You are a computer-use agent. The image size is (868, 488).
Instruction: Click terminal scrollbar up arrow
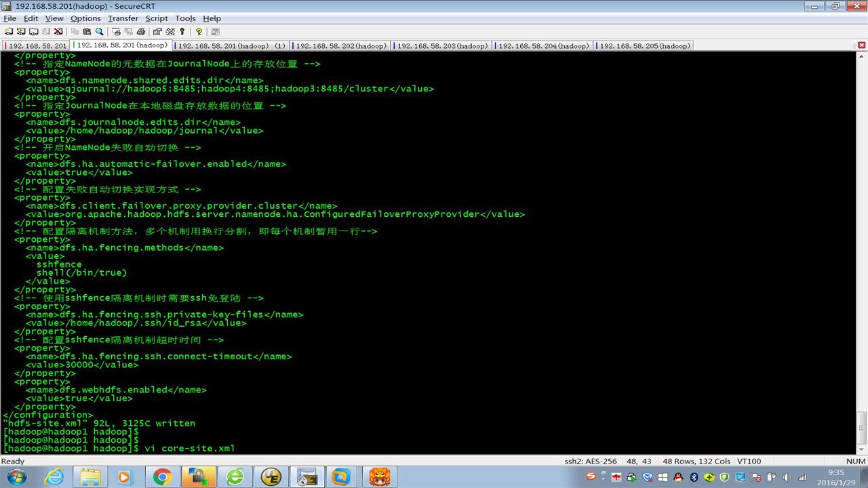(862, 56)
